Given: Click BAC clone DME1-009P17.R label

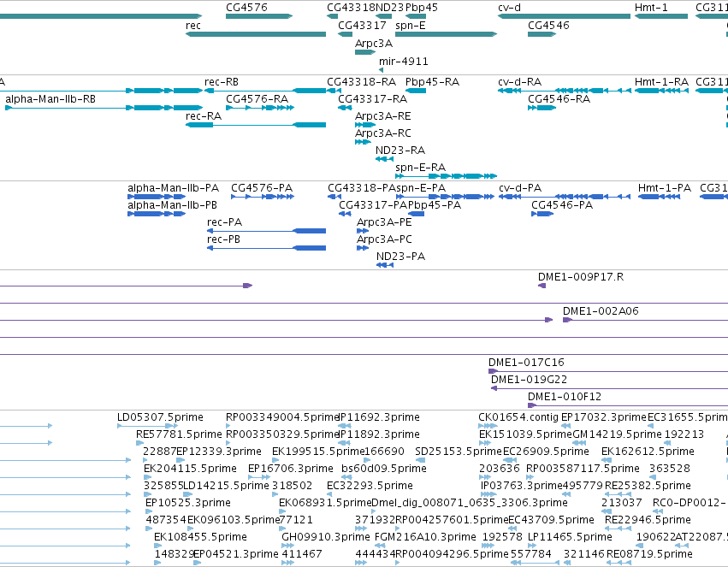Looking at the screenshot, I should pyautogui.click(x=581, y=277).
